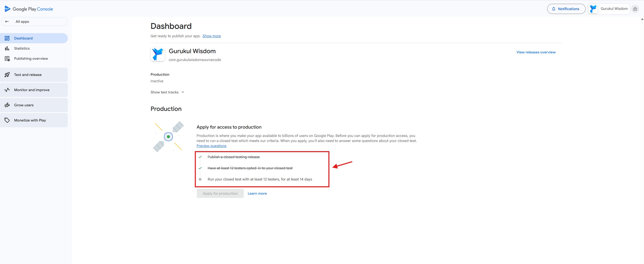Viewport: 644px width, 264px height.
Task: Open the Gurukul Wisdom account menu
Action: [x=608, y=9]
